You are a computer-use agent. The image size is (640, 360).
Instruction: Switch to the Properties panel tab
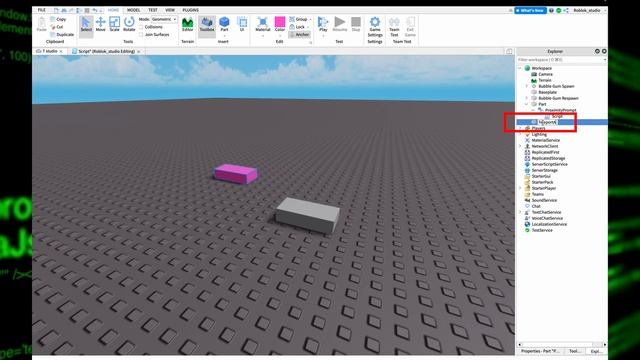[x=540, y=351]
